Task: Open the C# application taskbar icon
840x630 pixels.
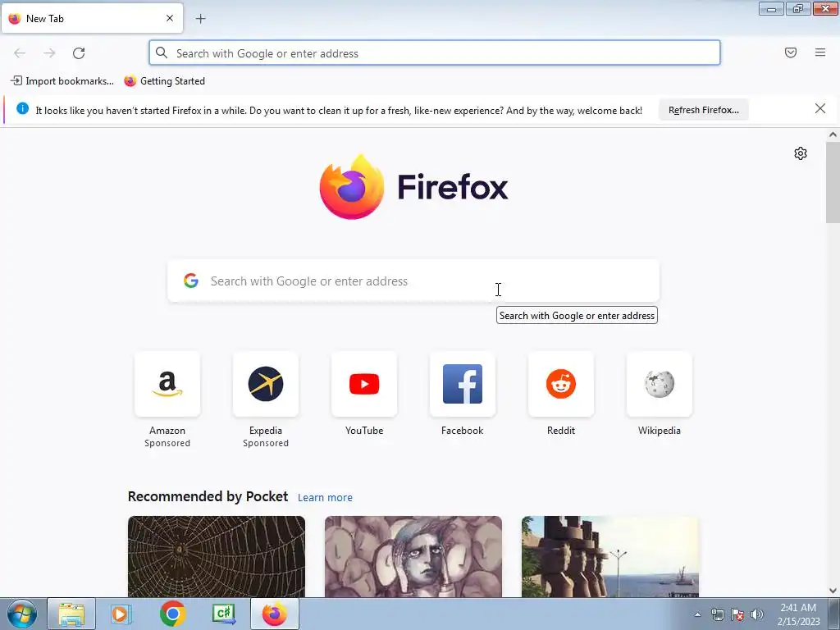Action: click(223, 614)
